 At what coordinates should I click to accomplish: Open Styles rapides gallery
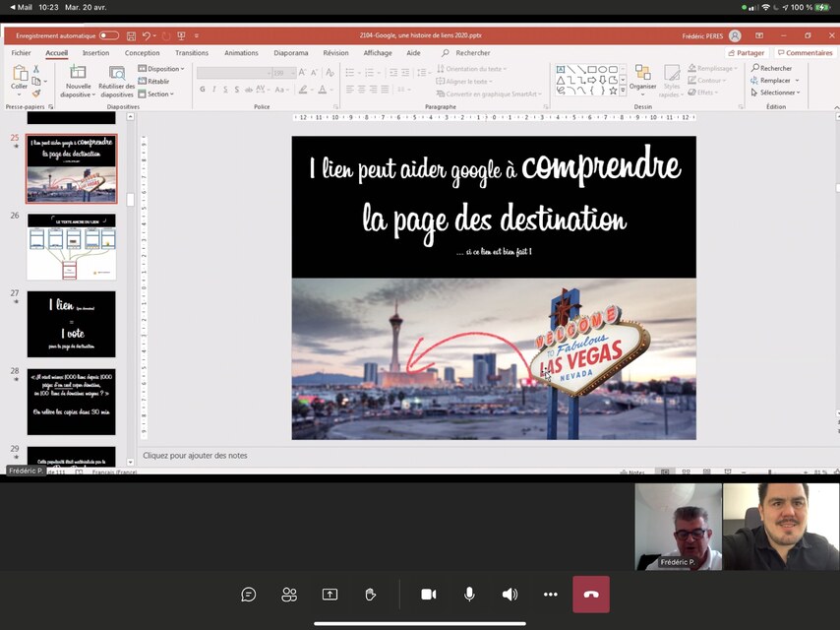pos(671,82)
